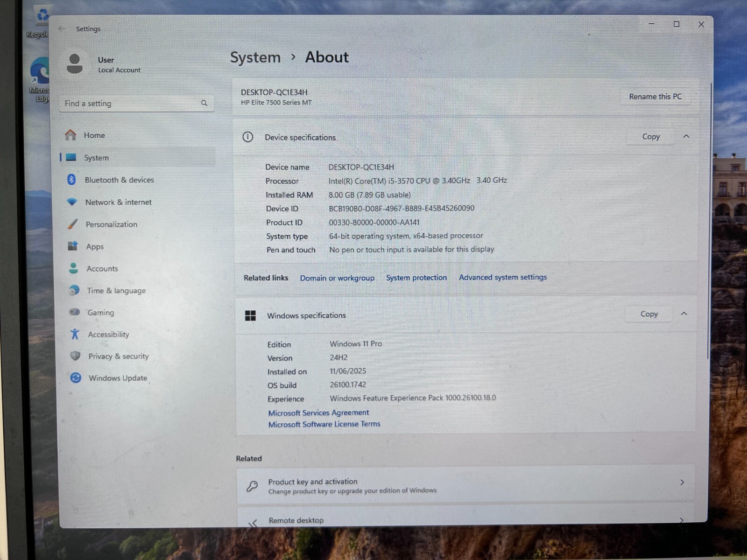Maximize the Settings window
This screenshot has width=747, height=560.
tap(676, 24)
